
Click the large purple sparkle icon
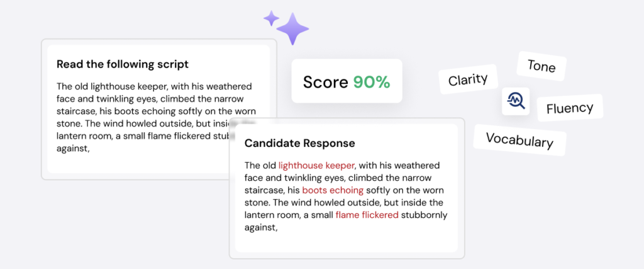(292, 29)
